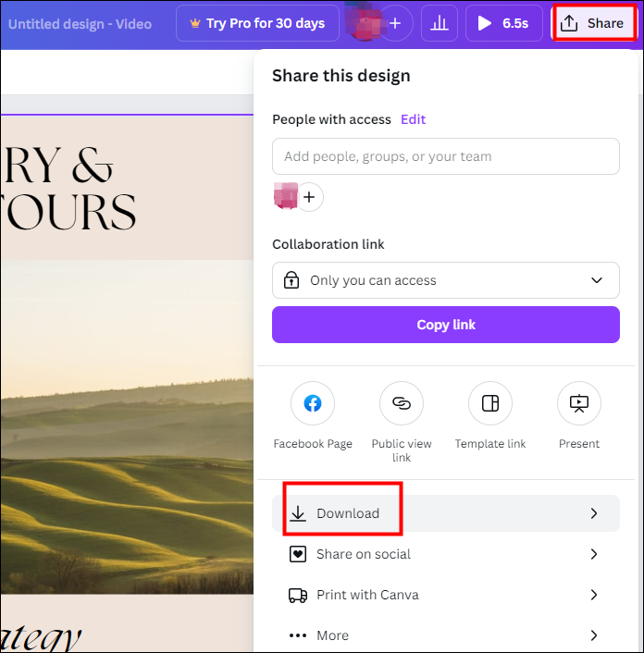Open Print with Canva

point(446,595)
